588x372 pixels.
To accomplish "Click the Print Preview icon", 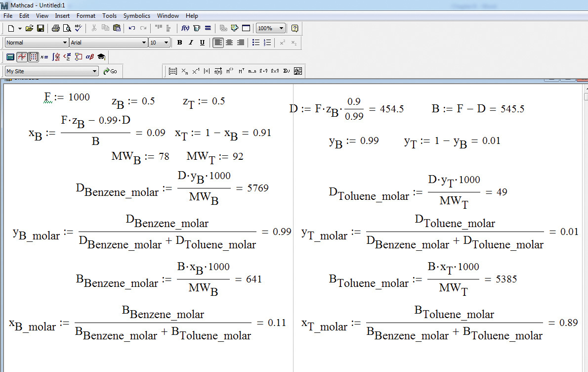I will [67, 28].
